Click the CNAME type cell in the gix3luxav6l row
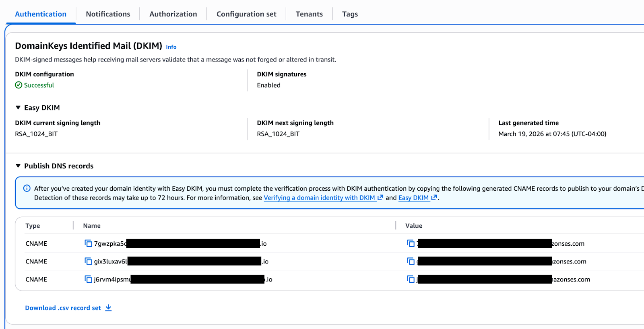This screenshot has height=329, width=644. click(36, 261)
